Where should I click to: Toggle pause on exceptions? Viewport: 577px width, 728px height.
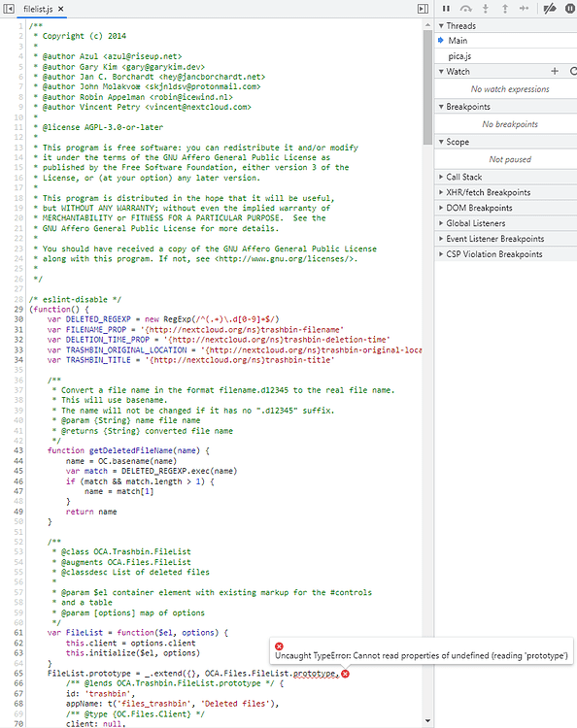tap(570, 9)
